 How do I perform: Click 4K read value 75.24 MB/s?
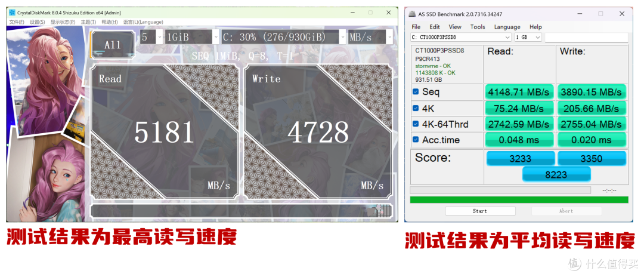[519, 108]
